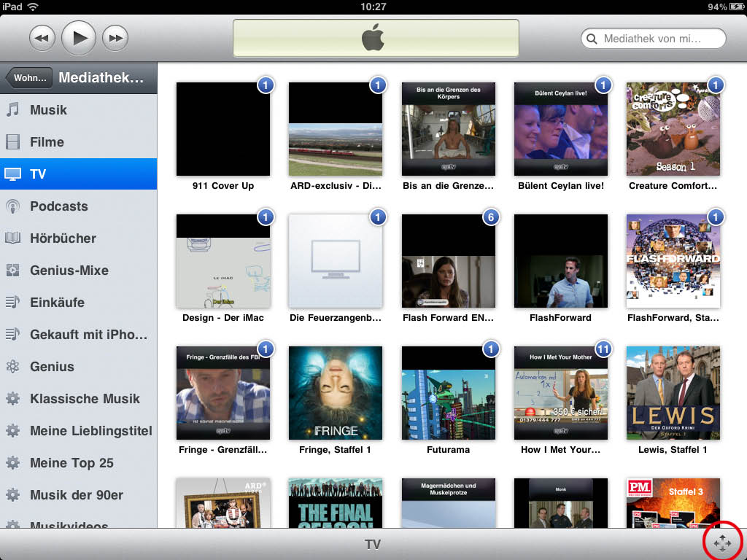Click the Apple logo now-playing display
Screen dimensions: 747x560
pyautogui.click(x=376, y=38)
